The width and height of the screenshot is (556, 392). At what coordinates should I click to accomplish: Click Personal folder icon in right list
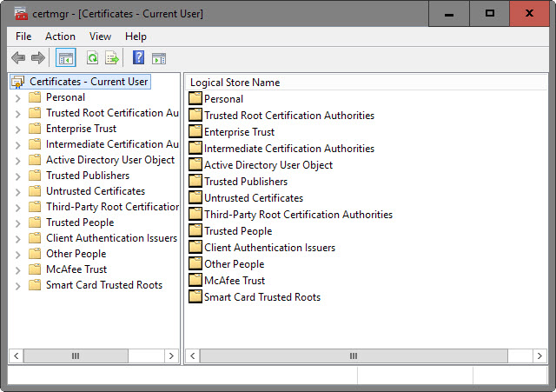(x=195, y=98)
